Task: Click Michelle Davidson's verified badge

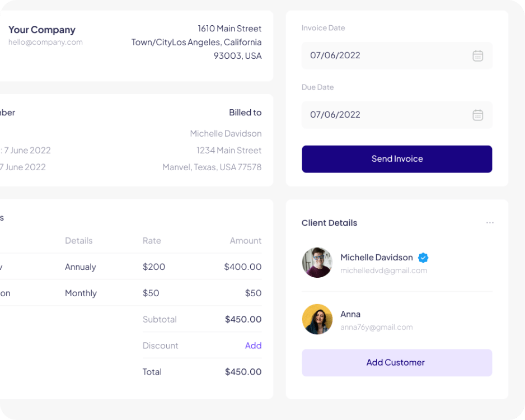Action: tap(423, 258)
